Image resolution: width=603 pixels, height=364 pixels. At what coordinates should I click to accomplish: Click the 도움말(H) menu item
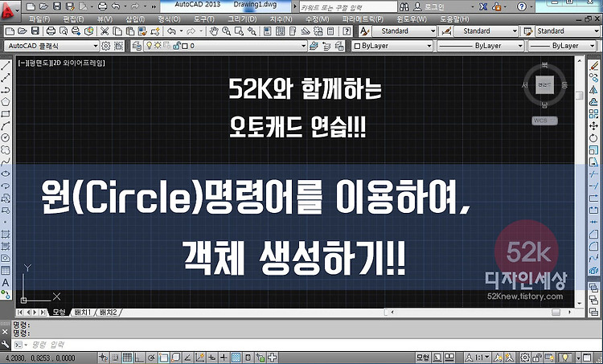[454, 19]
